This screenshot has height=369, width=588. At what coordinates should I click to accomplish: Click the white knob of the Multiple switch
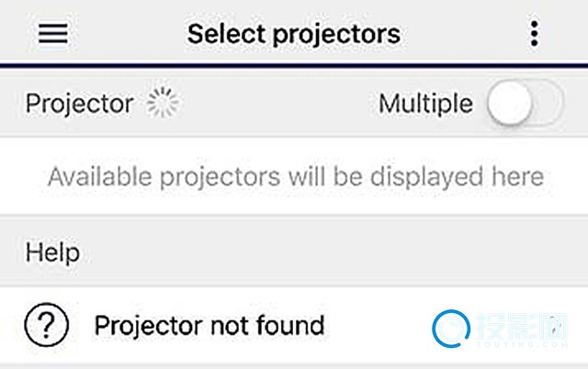coord(509,104)
